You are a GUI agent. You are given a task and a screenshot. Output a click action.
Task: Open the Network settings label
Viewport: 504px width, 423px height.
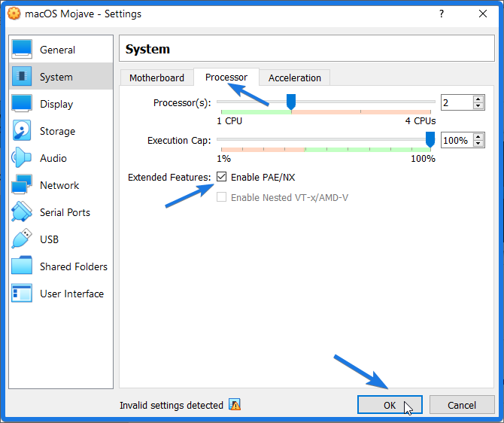point(59,185)
